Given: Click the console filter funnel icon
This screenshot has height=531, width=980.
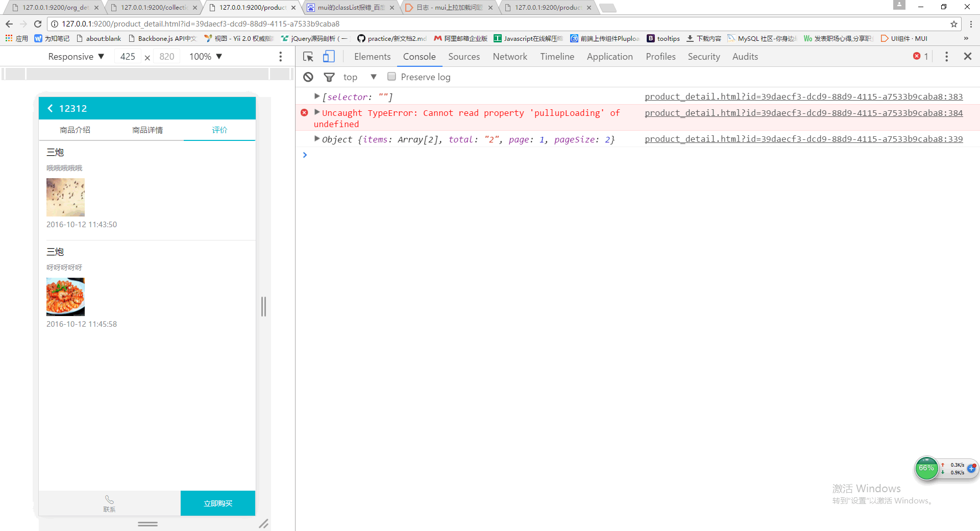Looking at the screenshot, I should click(329, 77).
